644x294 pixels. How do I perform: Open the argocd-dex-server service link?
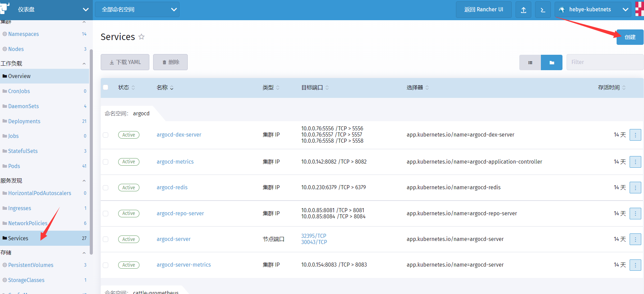179,135
